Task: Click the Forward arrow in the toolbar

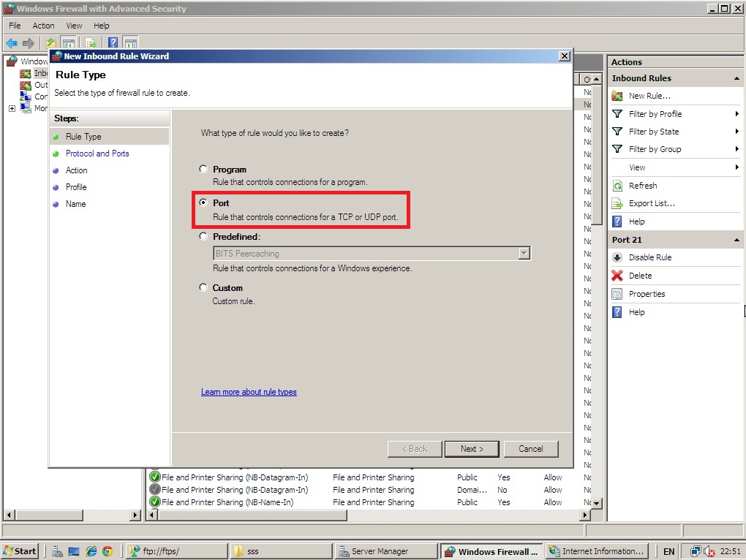Action: (x=29, y=43)
